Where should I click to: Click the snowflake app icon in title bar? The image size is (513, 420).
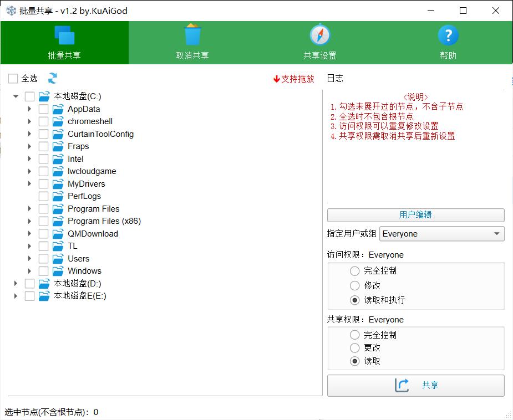pos(11,11)
